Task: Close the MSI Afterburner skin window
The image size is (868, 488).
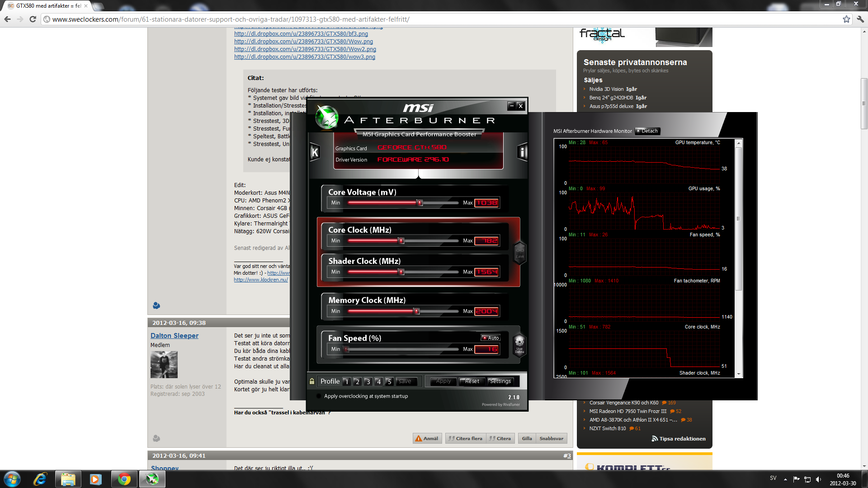Action: [521, 106]
